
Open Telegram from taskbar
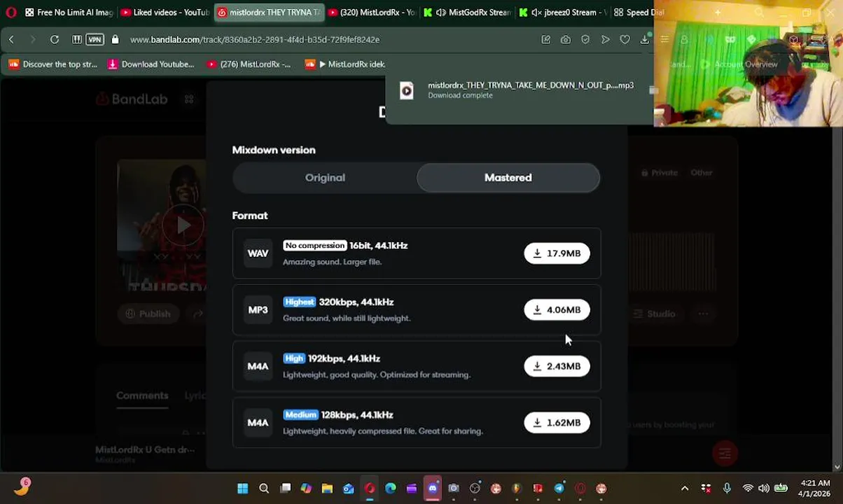[559, 489]
